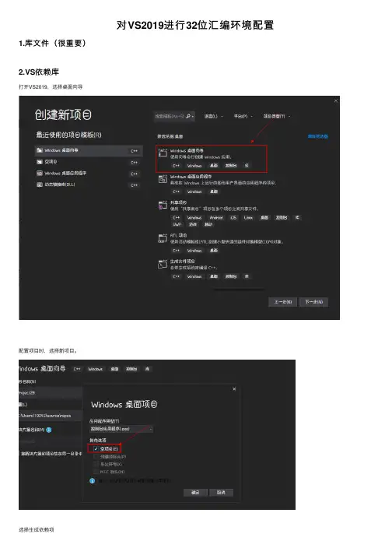Toggle the 空项目 checkbox

(x=96, y=448)
